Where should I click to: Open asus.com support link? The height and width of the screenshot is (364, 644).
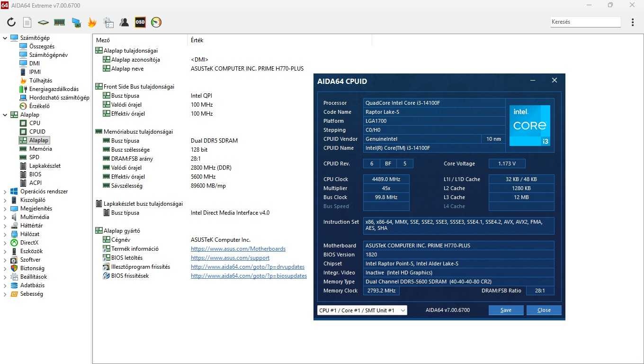click(230, 258)
